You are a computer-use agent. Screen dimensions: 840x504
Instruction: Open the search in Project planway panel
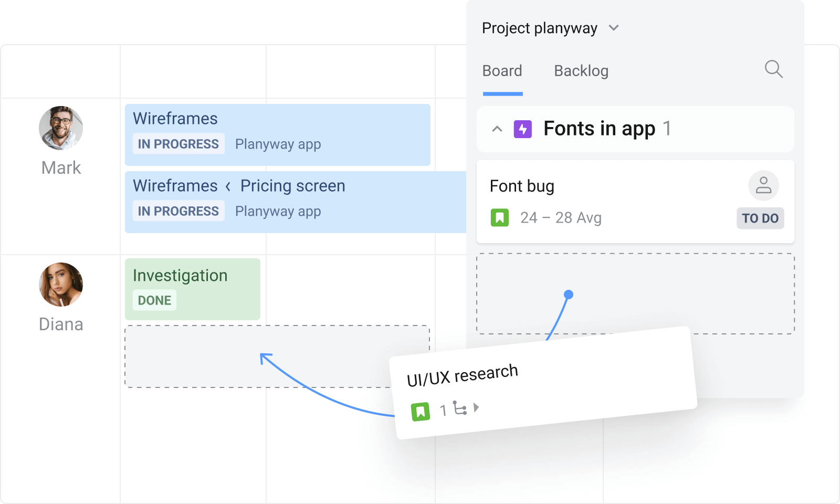774,70
